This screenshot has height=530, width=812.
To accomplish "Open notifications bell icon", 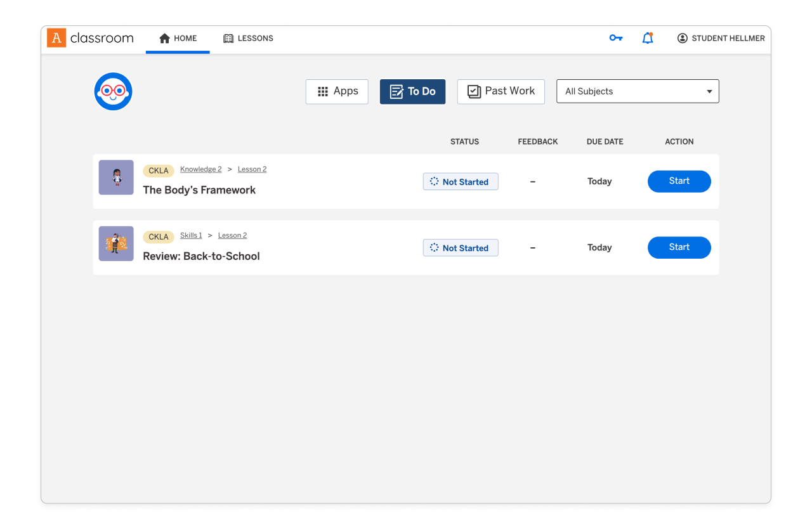I will [648, 38].
